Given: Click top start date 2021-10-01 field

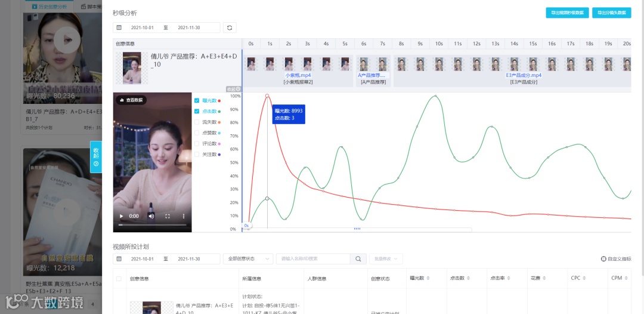Looking at the screenshot, I should [x=142, y=27].
